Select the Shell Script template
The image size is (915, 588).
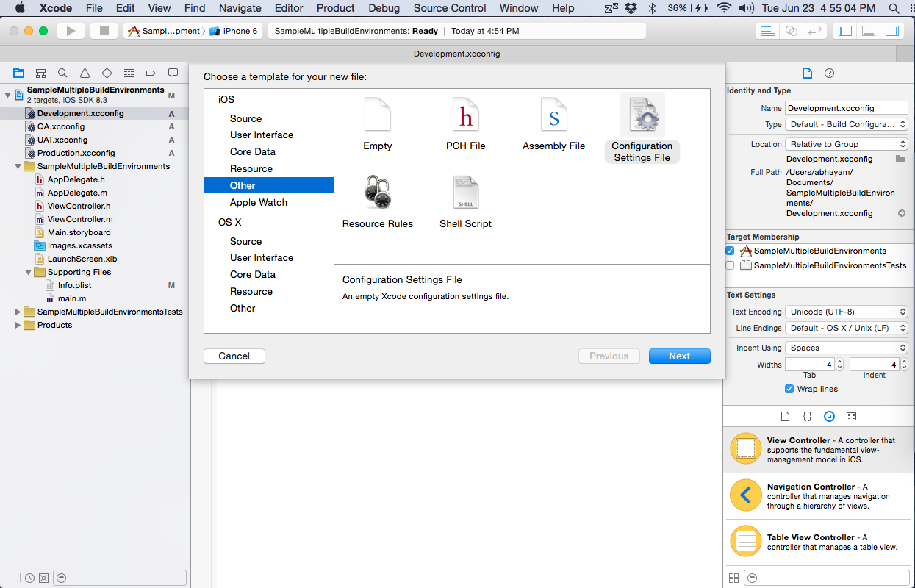466,202
